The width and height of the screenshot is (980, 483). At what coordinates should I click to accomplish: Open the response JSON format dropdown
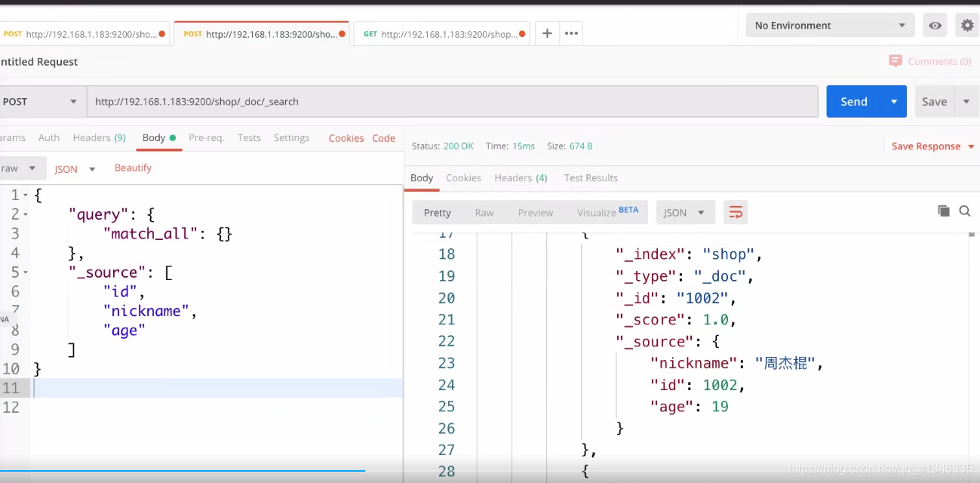click(x=685, y=213)
